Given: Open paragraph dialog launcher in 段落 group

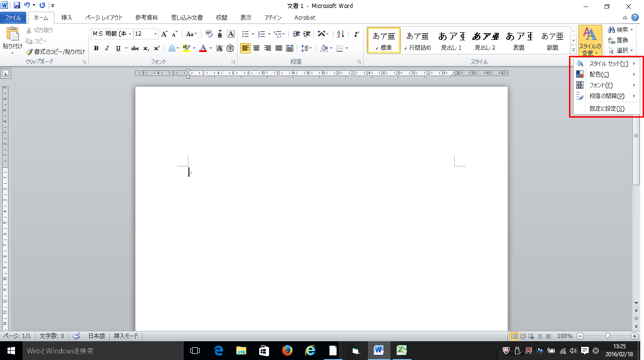Looking at the screenshot, I should (359, 62).
